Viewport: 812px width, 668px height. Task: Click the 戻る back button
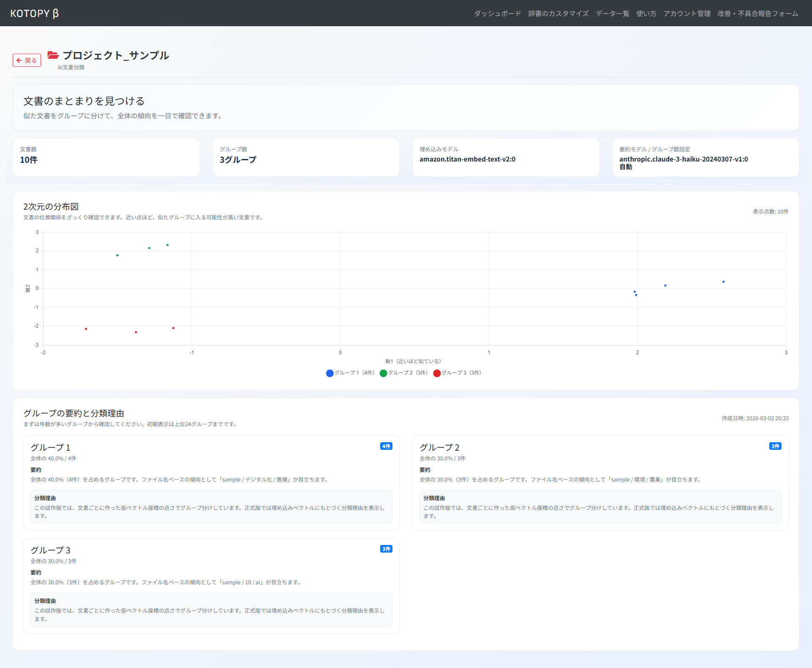(27, 60)
